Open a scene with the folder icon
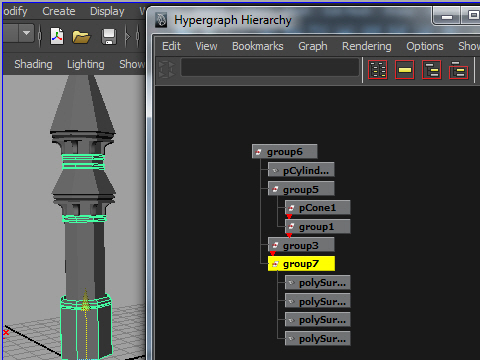Screen dimensions: 480x360 point(81,37)
